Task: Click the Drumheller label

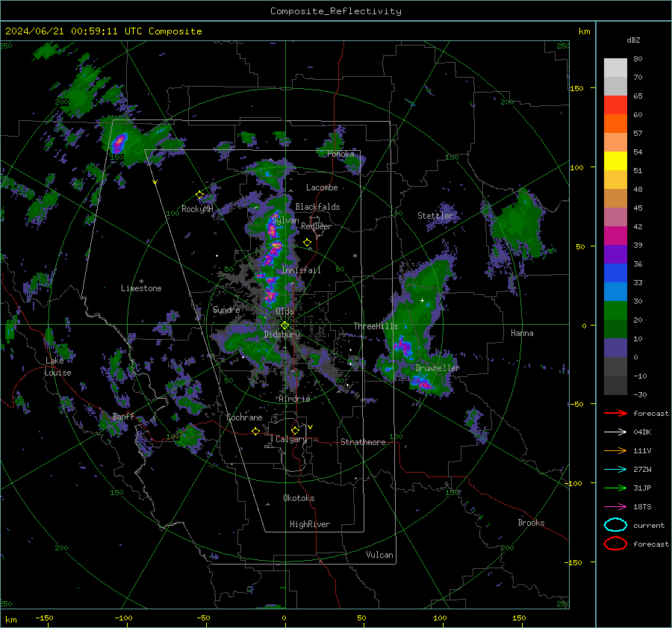Action: pos(438,368)
